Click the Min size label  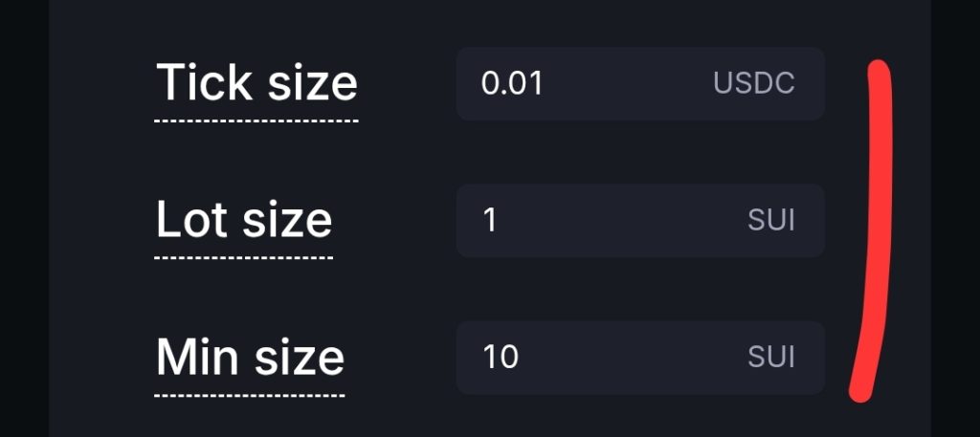coord(250,357)
